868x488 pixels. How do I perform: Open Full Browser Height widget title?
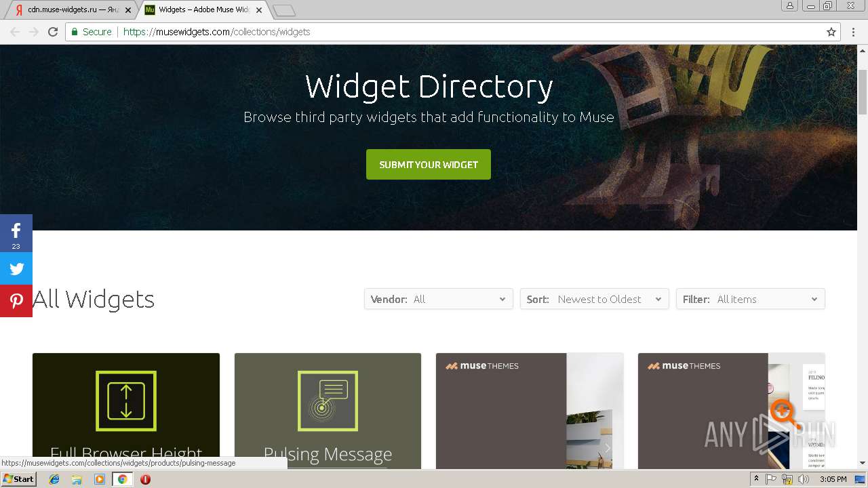tap(126, 453)
